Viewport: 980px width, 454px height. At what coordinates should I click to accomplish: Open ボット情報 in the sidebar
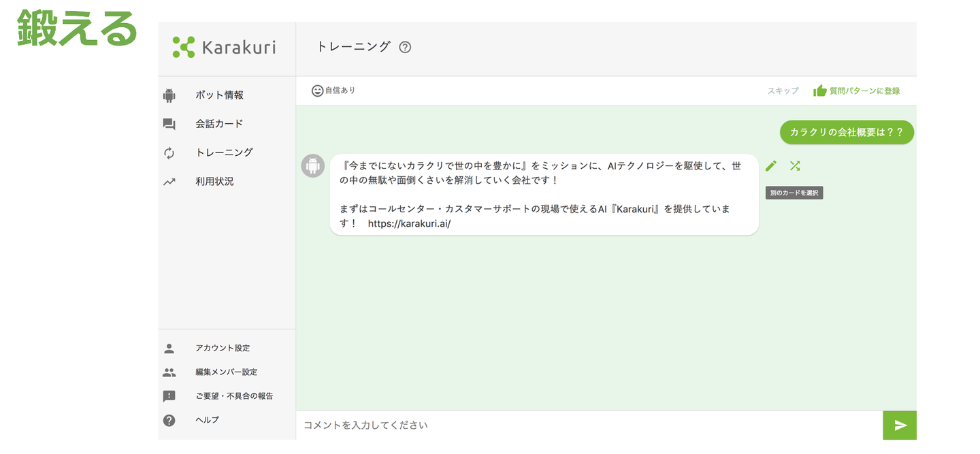coord(219,95)
